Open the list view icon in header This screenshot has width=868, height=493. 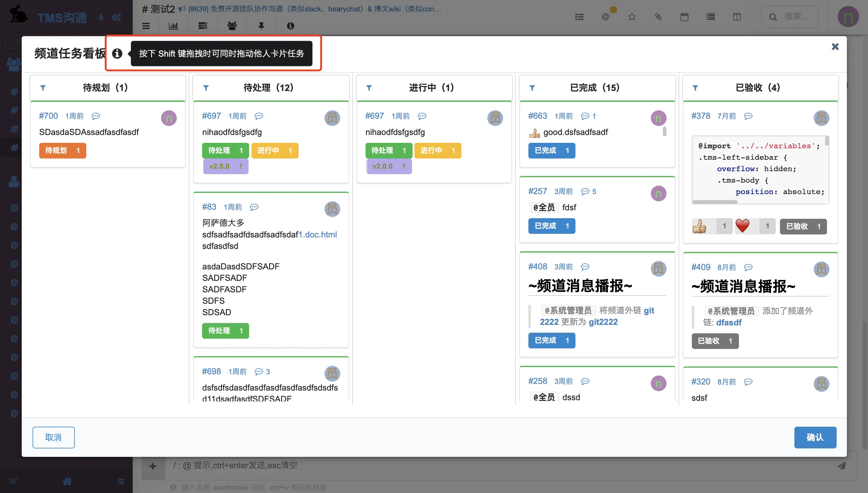(x=711, y=17)
